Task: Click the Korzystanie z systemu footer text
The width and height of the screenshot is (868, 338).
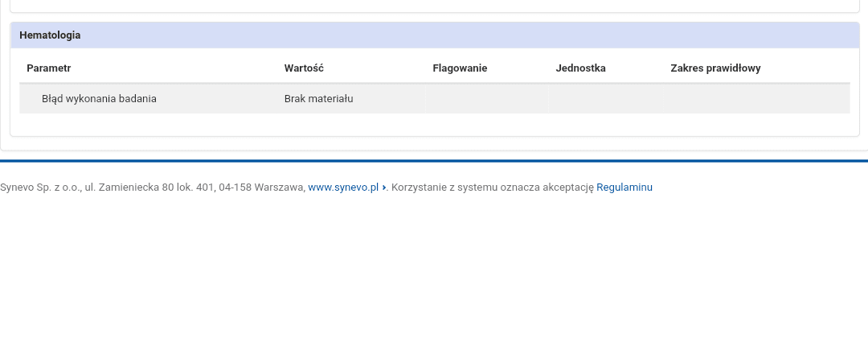Action: (492, 188)
